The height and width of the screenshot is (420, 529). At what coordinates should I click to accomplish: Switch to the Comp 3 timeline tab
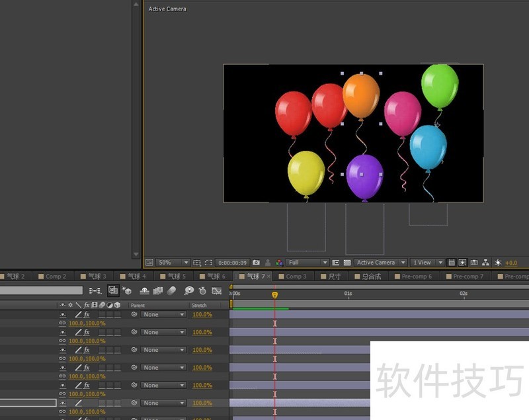[x=296, y=276]
